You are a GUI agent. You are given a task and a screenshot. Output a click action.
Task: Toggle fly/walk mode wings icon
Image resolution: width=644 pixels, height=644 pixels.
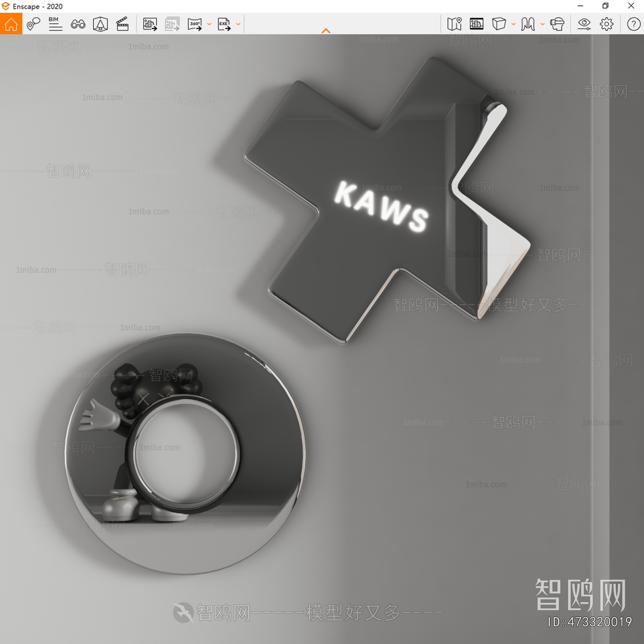click(528, 24)
